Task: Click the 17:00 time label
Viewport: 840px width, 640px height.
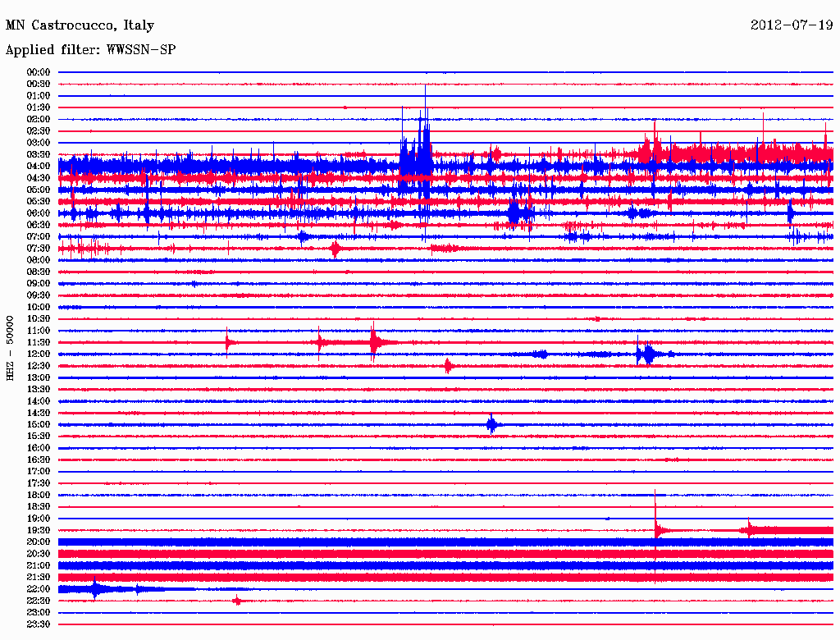Action: [x=39, y=472]
